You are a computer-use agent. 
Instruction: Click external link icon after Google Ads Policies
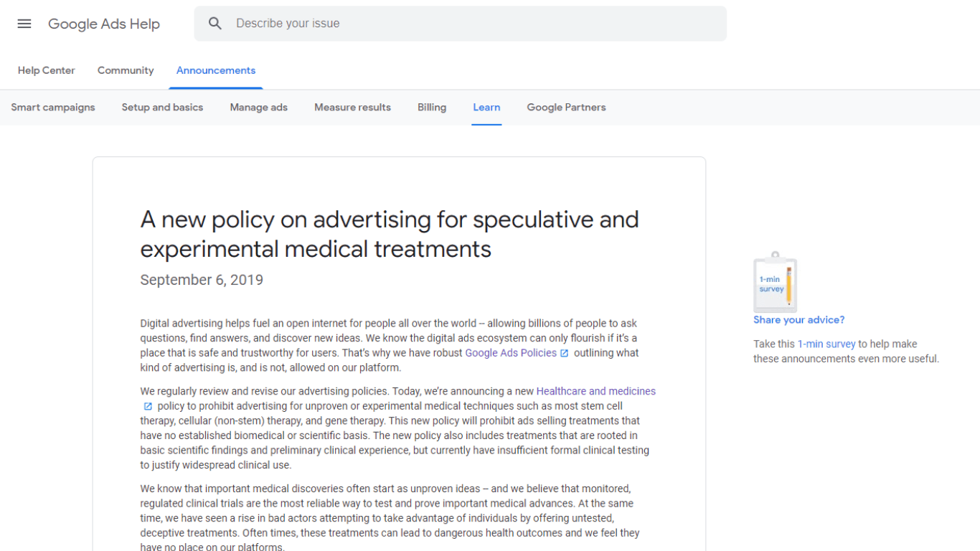click(x=565, y=353)
